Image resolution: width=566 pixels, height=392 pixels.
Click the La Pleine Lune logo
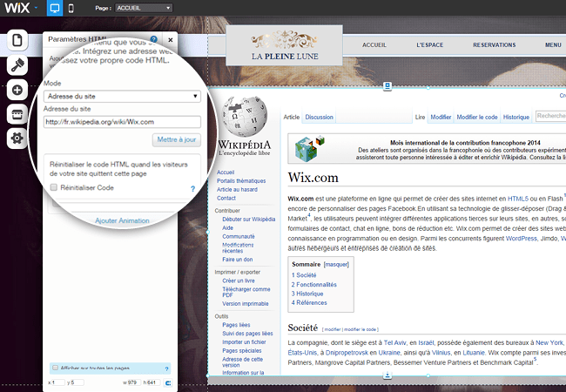coord(285,45)
